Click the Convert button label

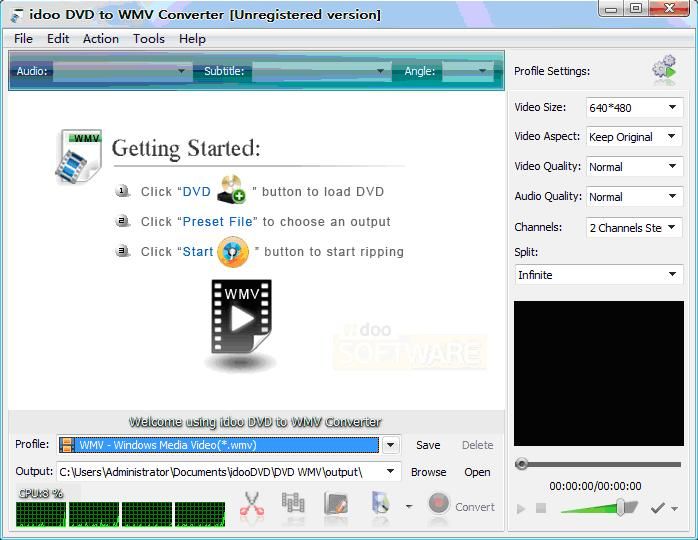coord(475,507)
